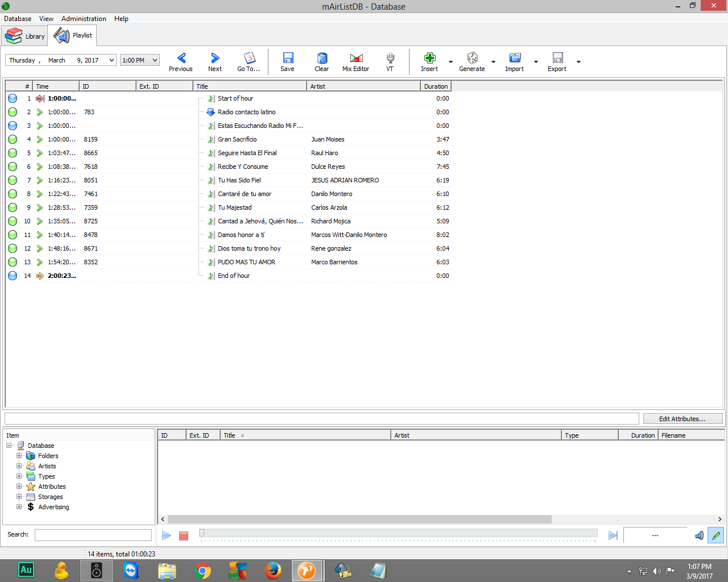Click the blue arrow icon of Radio contacto latino

(x=210, y=112)
